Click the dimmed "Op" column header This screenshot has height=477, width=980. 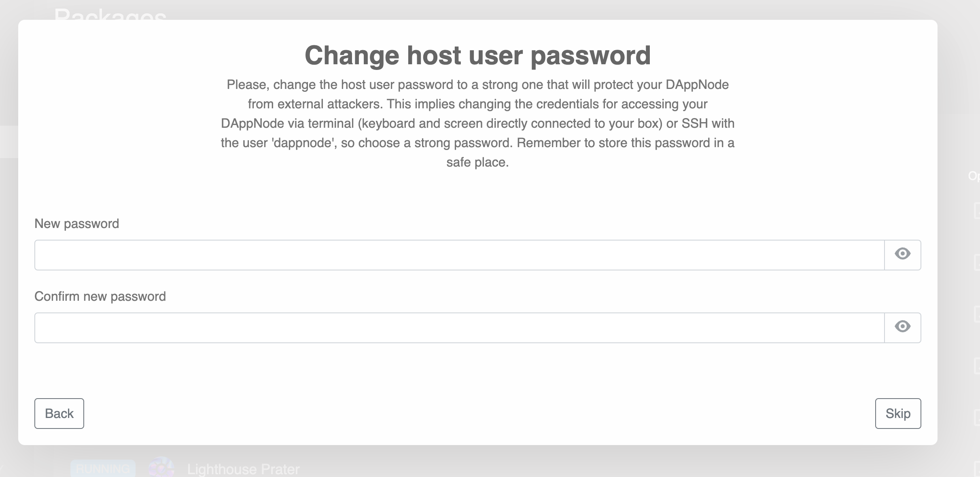point(974,176)
